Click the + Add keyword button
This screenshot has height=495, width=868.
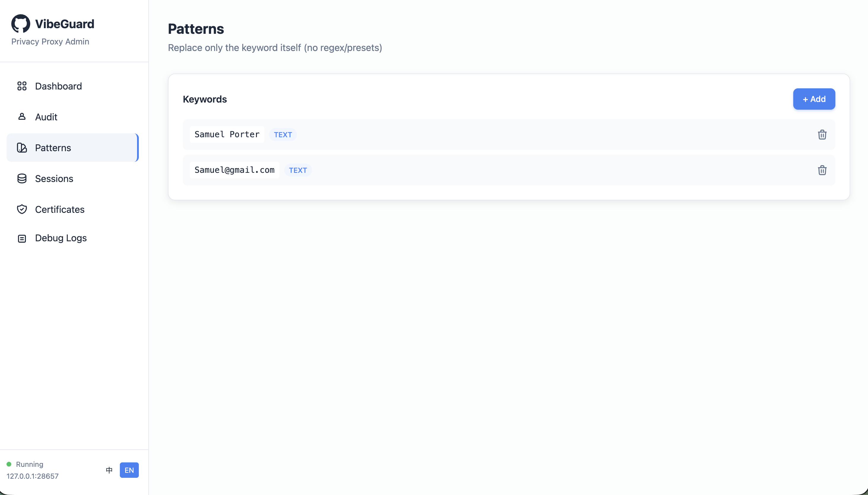pyautogui.click(x=814, y=99)
